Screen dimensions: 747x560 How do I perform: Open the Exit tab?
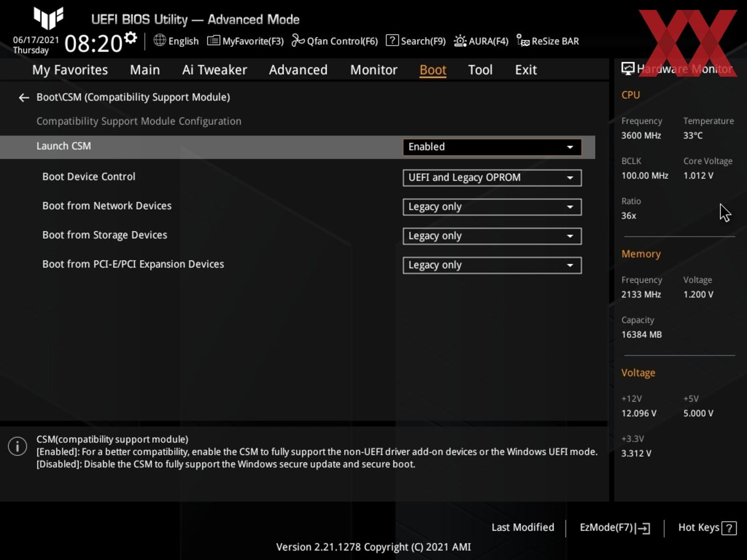pos(526,70)
